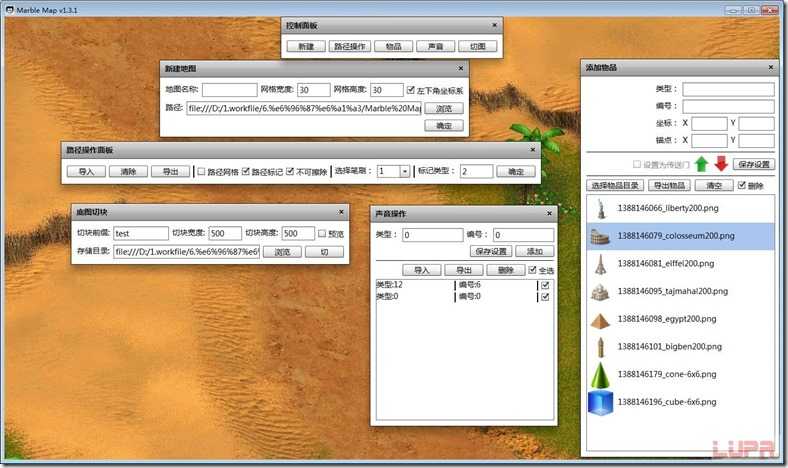Click 导入 button in 声音操作 panel

pyautogui.click(x=422, y=270)
